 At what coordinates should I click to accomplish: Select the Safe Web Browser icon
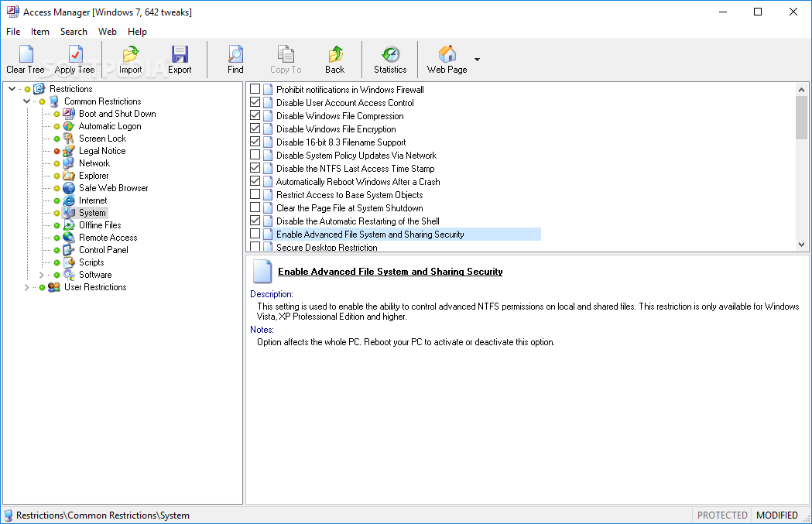(x=69, y=189)
